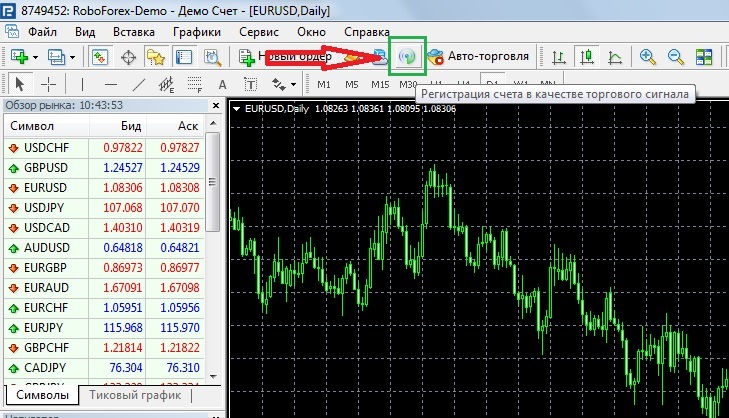Switch to the Тиковый график tab
The width and height of the screenshot is (729, 418).
[135, 395]
